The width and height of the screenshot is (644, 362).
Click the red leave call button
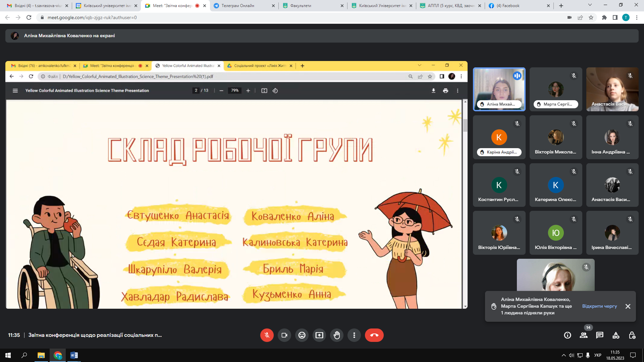pyautogui.click(x=374, y=335)
